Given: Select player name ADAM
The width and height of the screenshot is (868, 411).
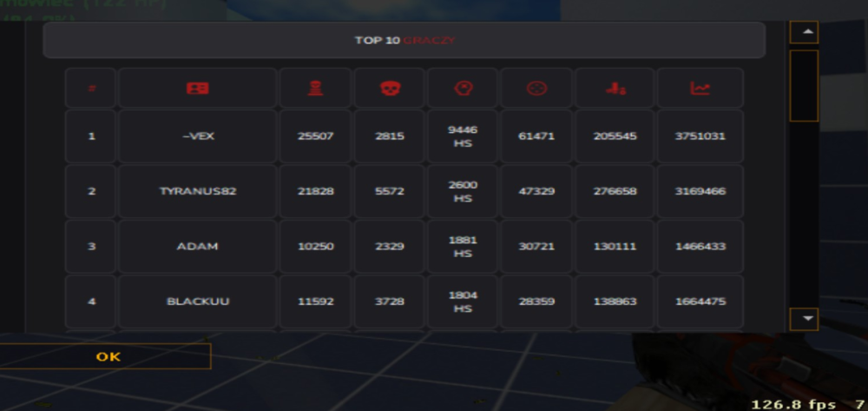Looking at the screenshot, I should point(198,246).
